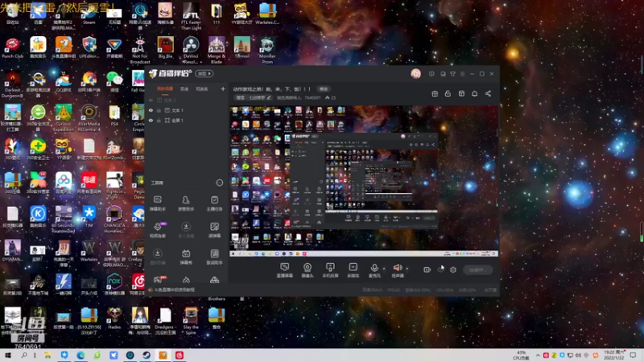Open 主播任务 tool in toolbox
Viewport: 644px width, 362px height.
point(214,204)
